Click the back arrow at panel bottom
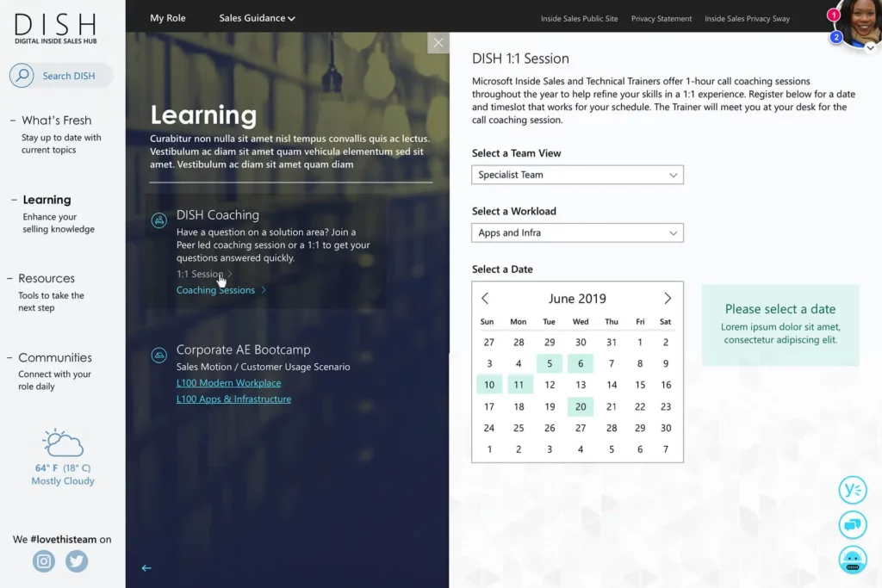 (x=146, y=568)
